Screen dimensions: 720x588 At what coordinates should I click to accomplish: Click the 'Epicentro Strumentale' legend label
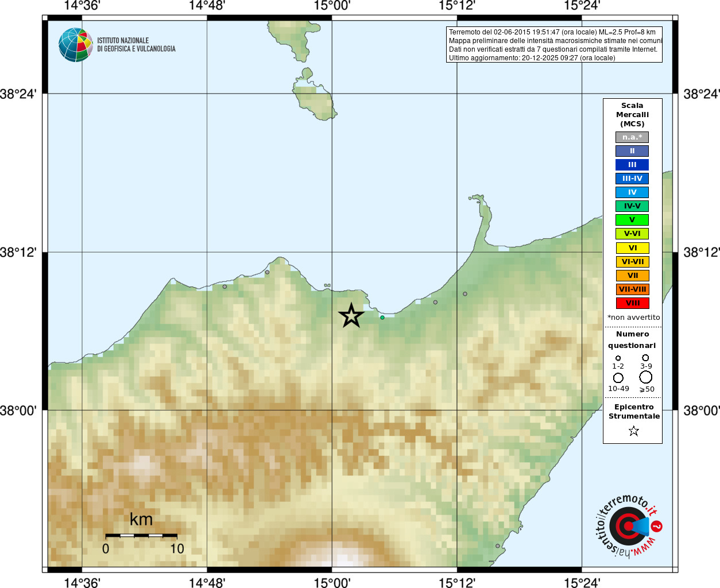click(x=634, y=412)
